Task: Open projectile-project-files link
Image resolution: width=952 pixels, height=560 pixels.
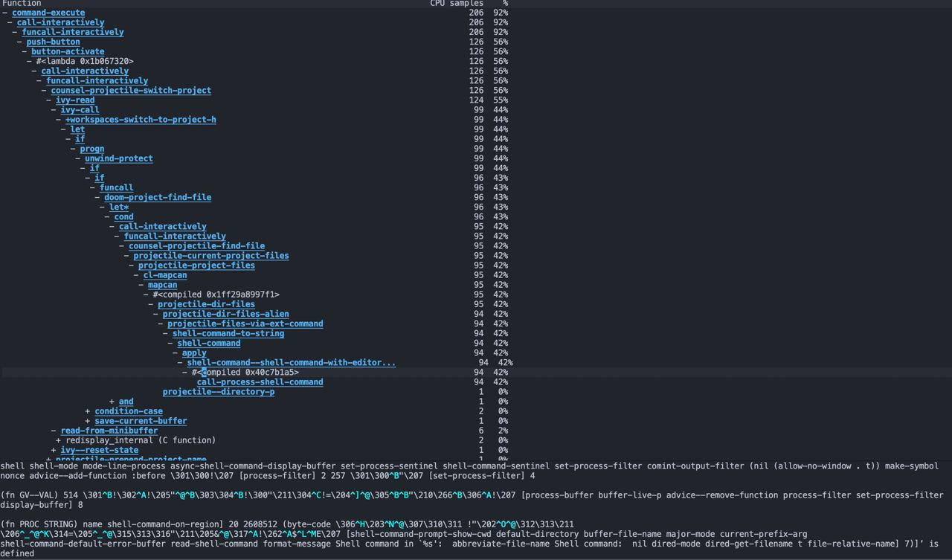Action: click(196, 265)
